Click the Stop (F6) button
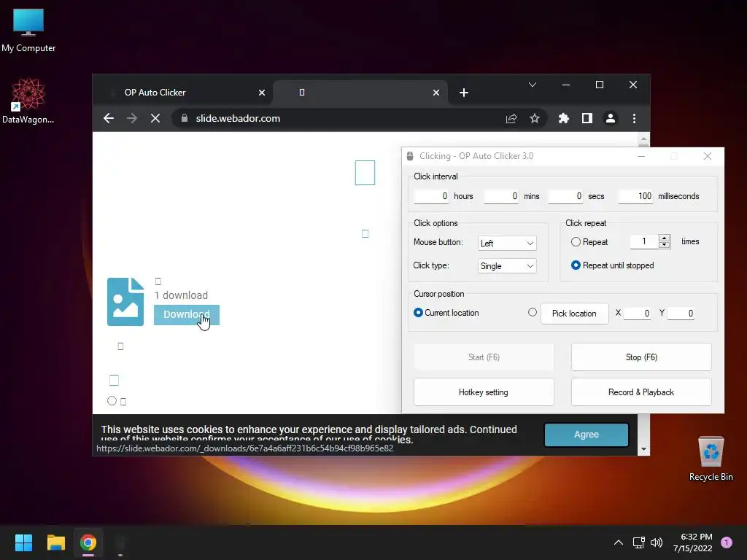 (x=641, y=357)
